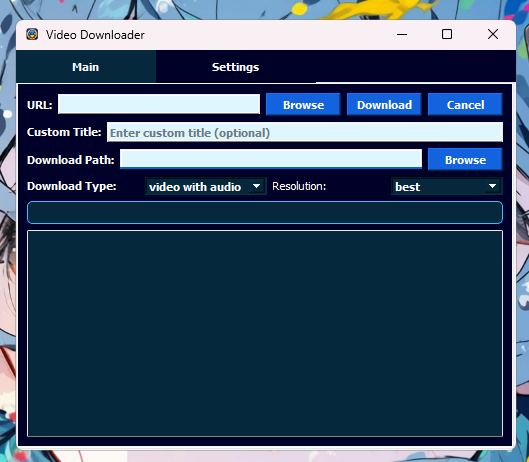Click the Video Downloader window title text
The image size is (529, 462).
pos(95,35)
